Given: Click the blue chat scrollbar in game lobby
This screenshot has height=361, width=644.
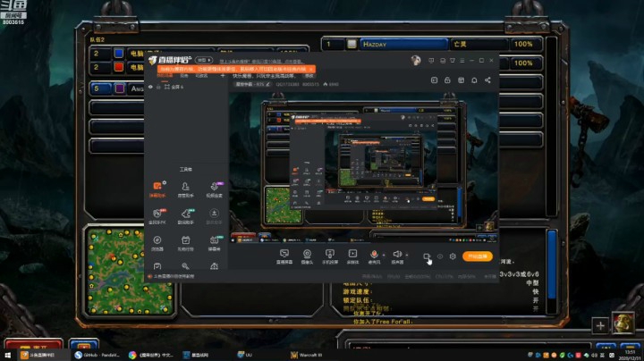Looking at the screenshot, I should point(552,264).
